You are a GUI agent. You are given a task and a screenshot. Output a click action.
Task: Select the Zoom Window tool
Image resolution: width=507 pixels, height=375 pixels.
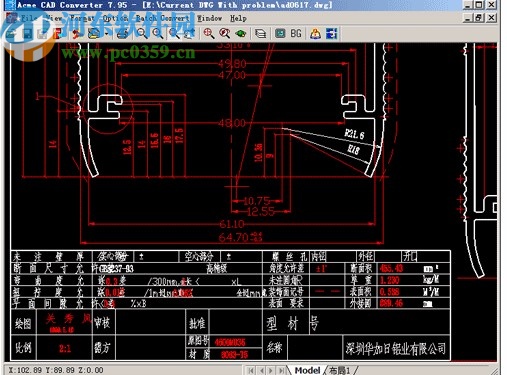coord(174,34)
